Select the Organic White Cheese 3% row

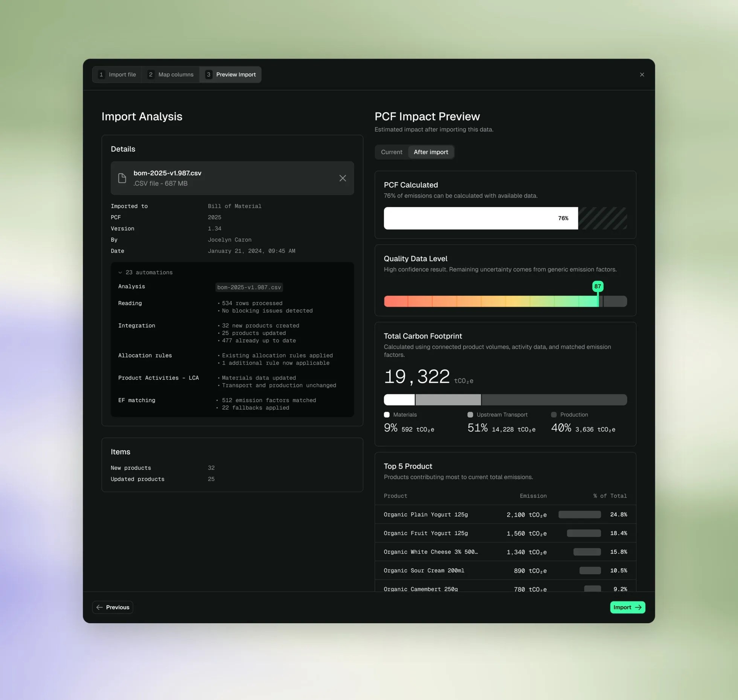[x=505, y=552]
